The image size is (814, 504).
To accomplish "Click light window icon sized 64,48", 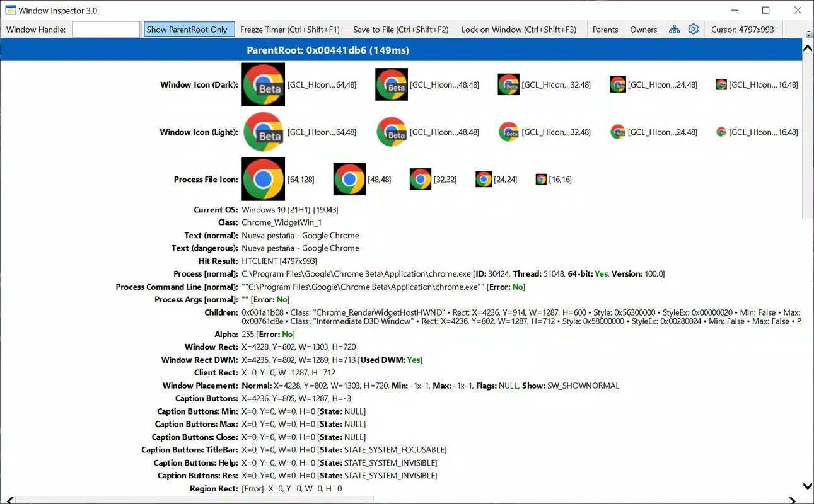I will (264, 132).
